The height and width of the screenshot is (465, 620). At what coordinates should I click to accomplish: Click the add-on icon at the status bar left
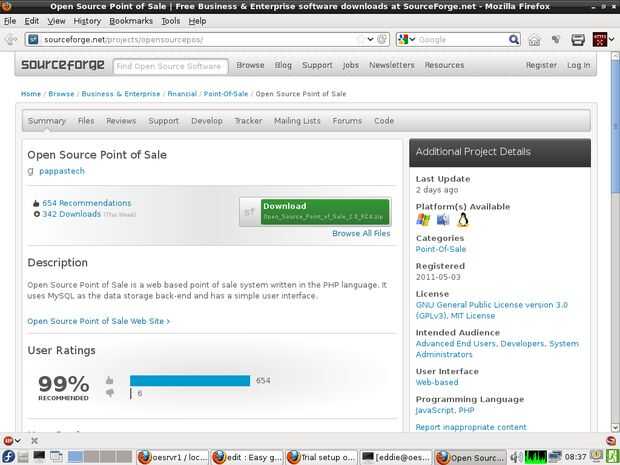click(8, 440)
